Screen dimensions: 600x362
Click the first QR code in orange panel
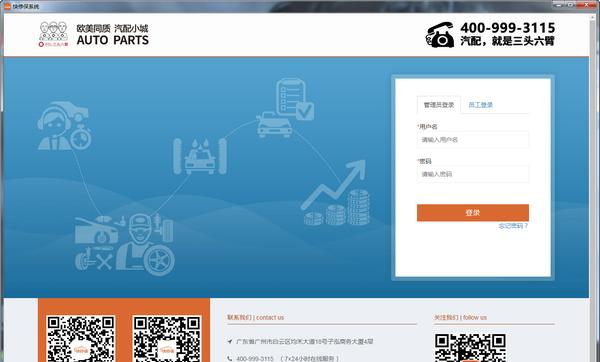click(x=81, y=339)
